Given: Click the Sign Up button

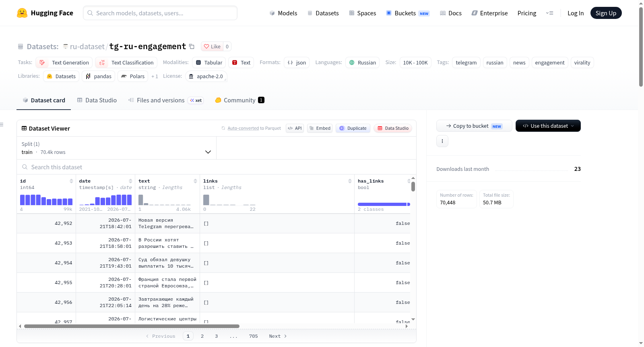Looking at the screenshot, I should (606, 13).
